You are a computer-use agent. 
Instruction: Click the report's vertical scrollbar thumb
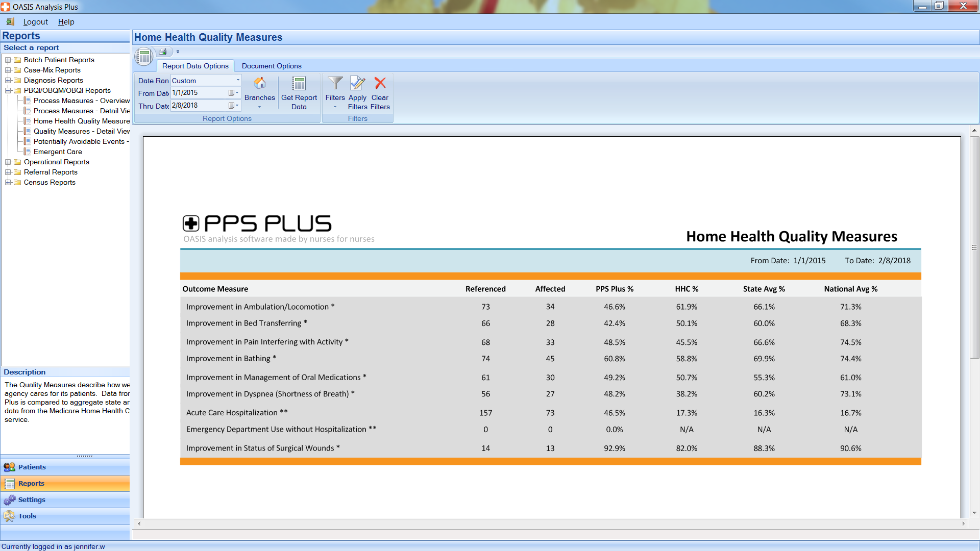point(974,247)
